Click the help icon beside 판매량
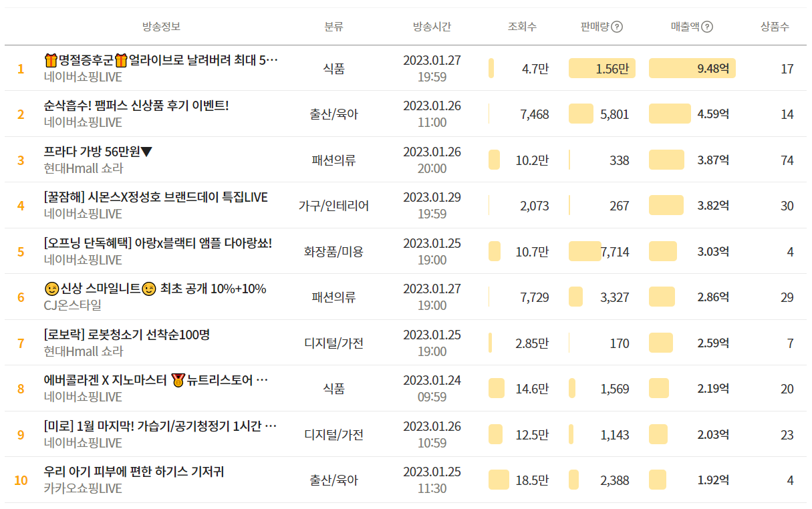The image size is (812, 509). pos(617,27)
